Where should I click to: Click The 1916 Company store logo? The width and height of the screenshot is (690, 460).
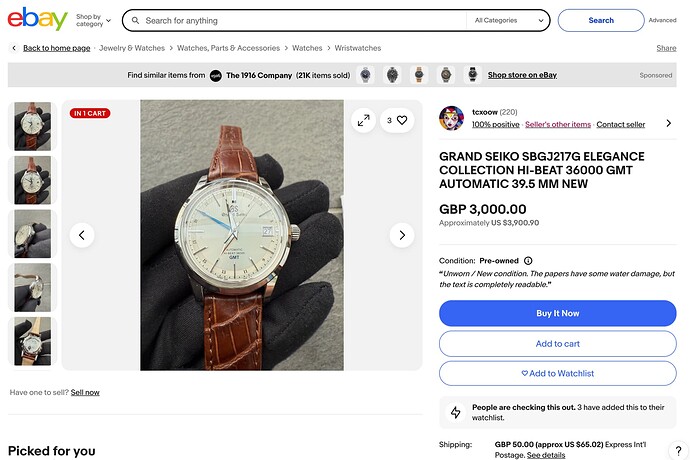(x=216, y=75)
